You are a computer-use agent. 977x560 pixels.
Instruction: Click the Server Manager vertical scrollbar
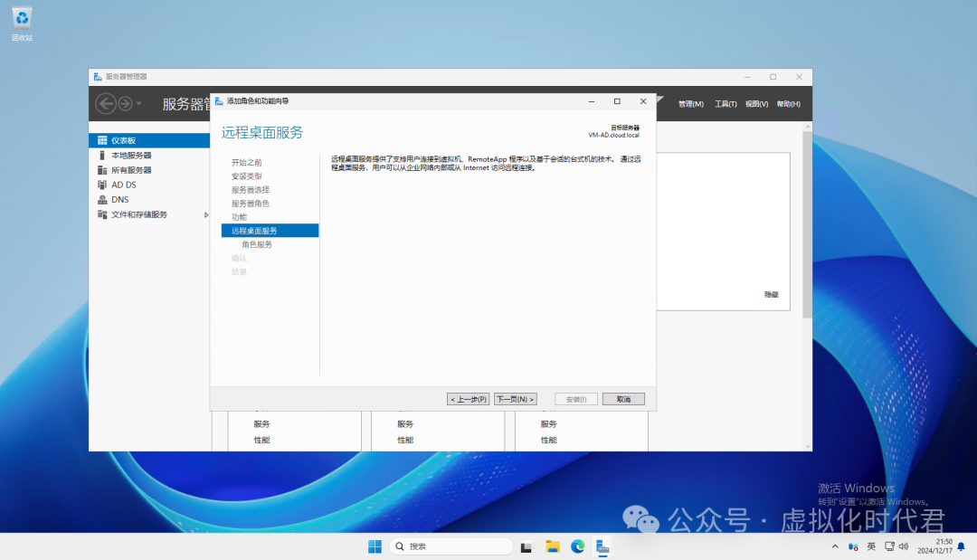point(807,226)
